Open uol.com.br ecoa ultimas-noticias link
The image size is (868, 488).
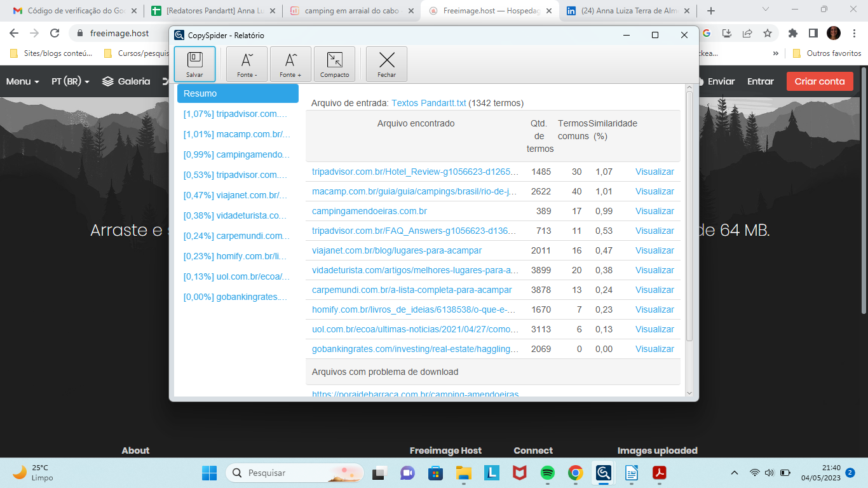[x=416, y=329]
